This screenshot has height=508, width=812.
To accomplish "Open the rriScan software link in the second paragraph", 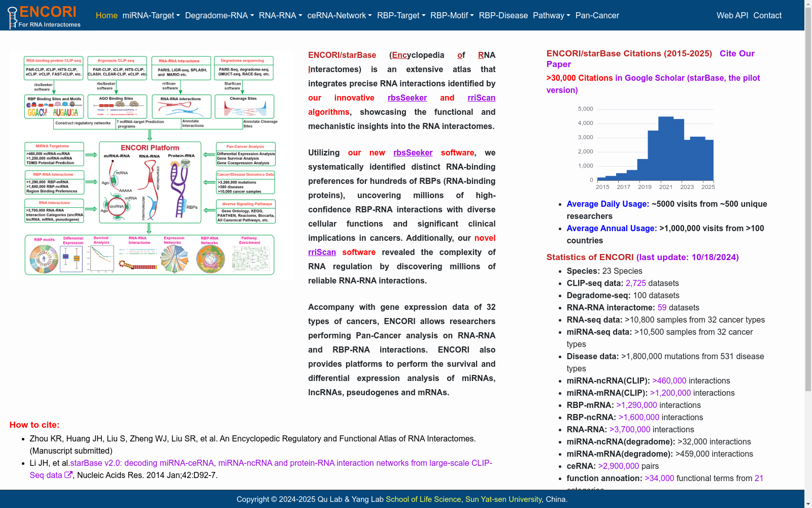I will click(x=322, y=252).
